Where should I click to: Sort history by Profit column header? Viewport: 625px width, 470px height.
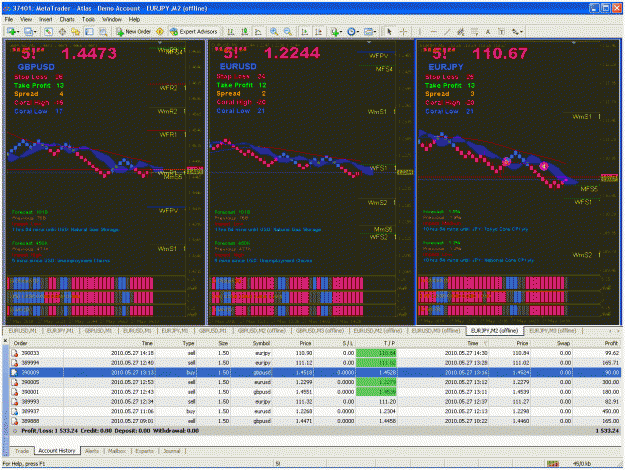click(x=597, y=343)
